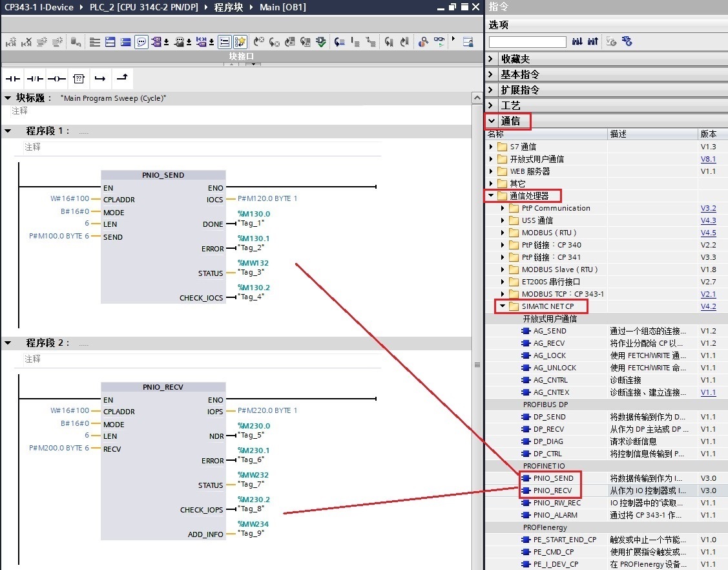Image resolution: width=728 pixels, height=570 pixels.
Task: Click the toolbar overflow arrow
Action: [x=453, y=39]
